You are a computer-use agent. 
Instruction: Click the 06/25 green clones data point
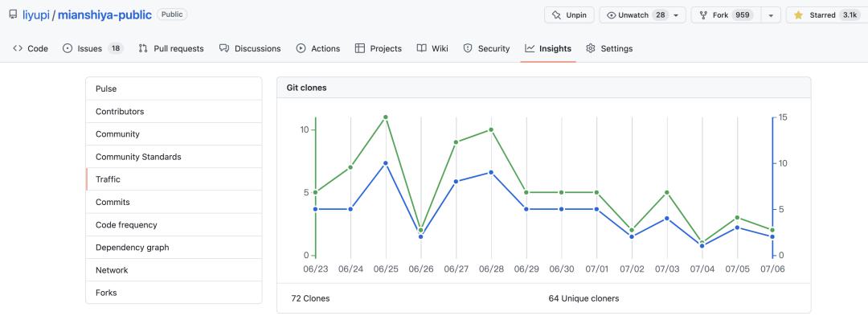385,117
